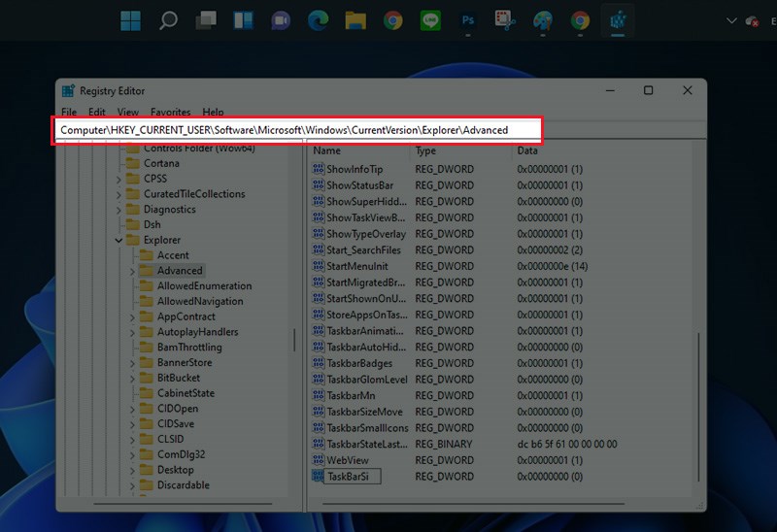Select the StartMenuInit registry value
The width and height of the screenshot is (777, 532).
coord(356,266)
